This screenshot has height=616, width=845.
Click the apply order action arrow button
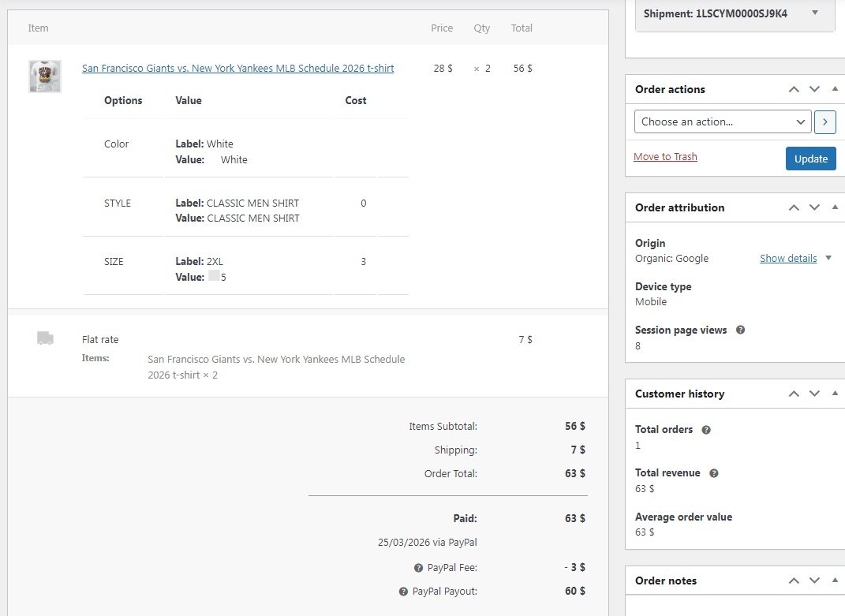[x=825, y=121]
